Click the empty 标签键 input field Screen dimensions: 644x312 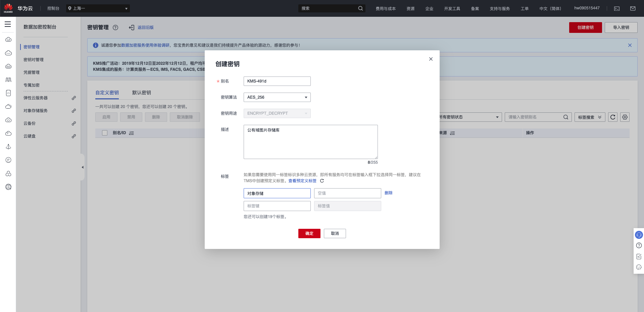(277, 206)
